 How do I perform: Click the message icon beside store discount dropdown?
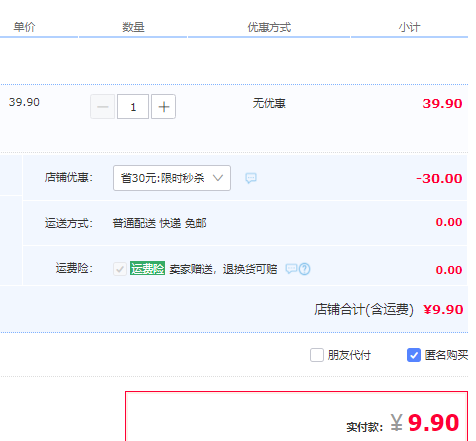click(x=251, y=178)
